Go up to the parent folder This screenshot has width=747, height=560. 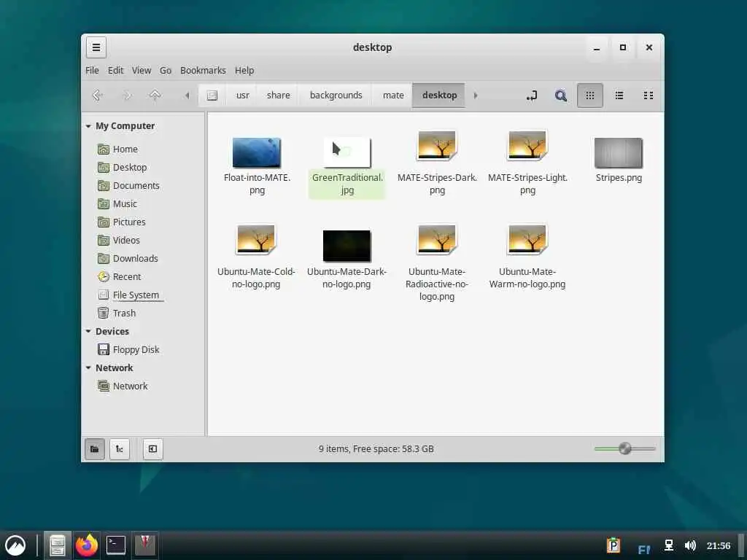click(x=155, y=96)
